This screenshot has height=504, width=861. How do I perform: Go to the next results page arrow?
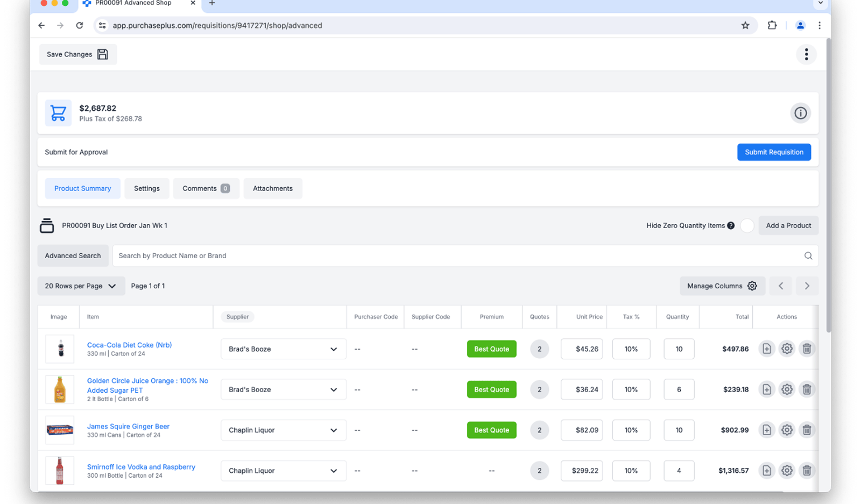[807, 286]
